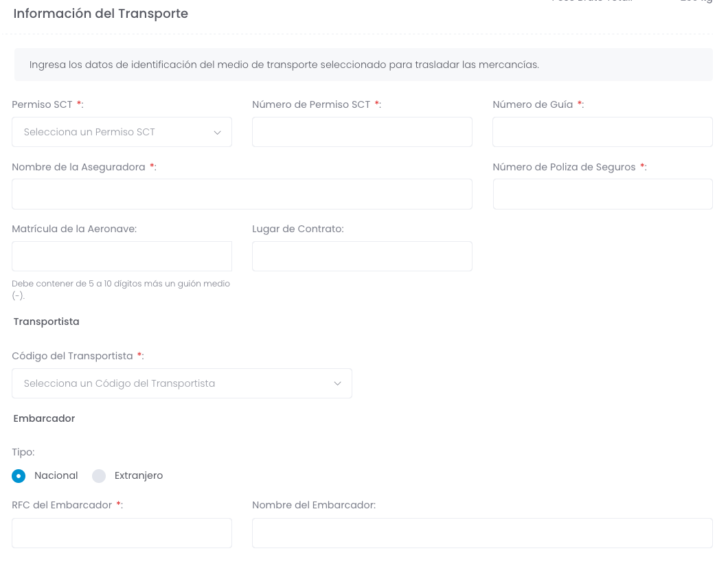The width and height of the screenshot is (728, 564).
Task: Click the Información del Transporte heading
Action: tap(101, 14)
